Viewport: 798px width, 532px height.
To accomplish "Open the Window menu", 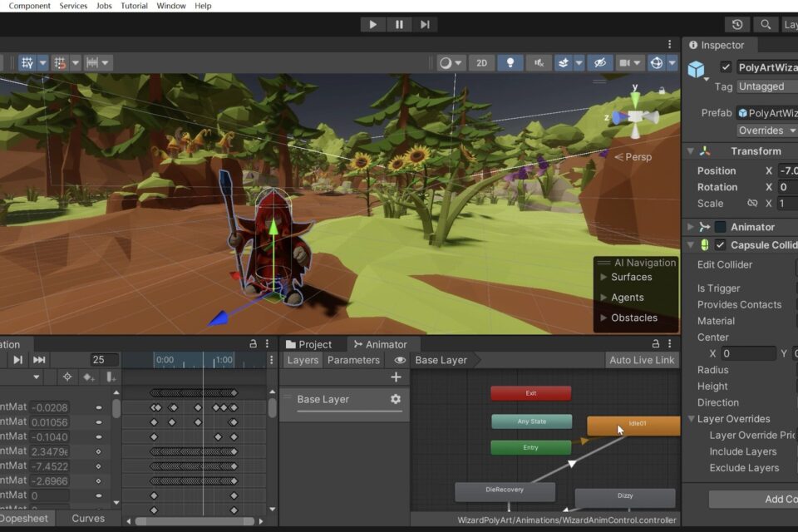I will click(x=170, y=6).
